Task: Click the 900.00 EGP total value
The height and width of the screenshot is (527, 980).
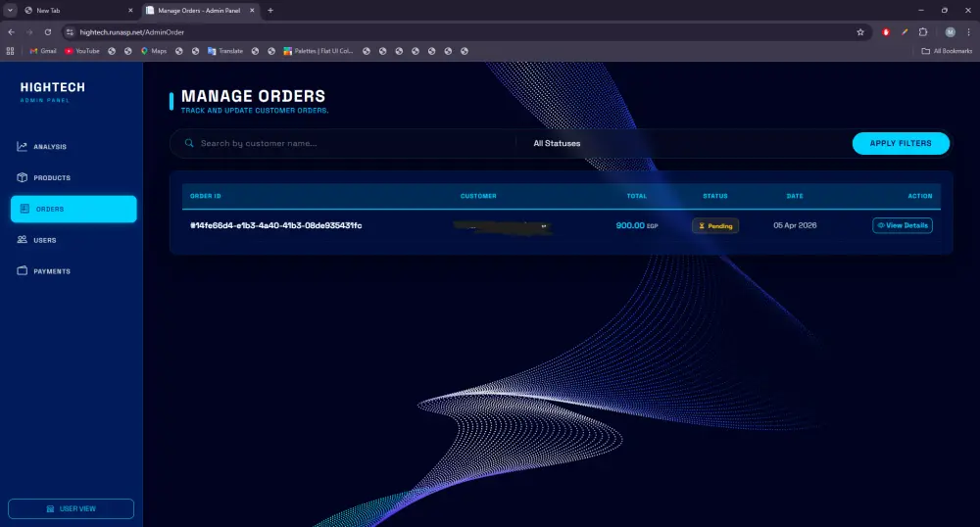Action: (637, 225)
